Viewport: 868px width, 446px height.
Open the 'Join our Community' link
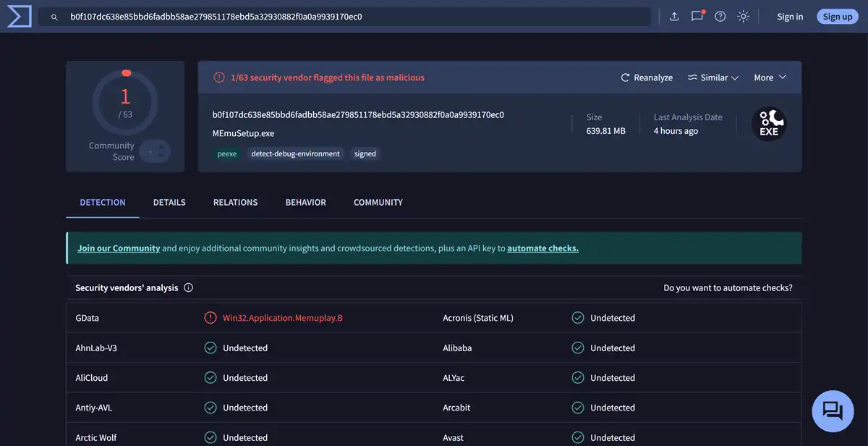pyautogui.click(x=119, y=248)
